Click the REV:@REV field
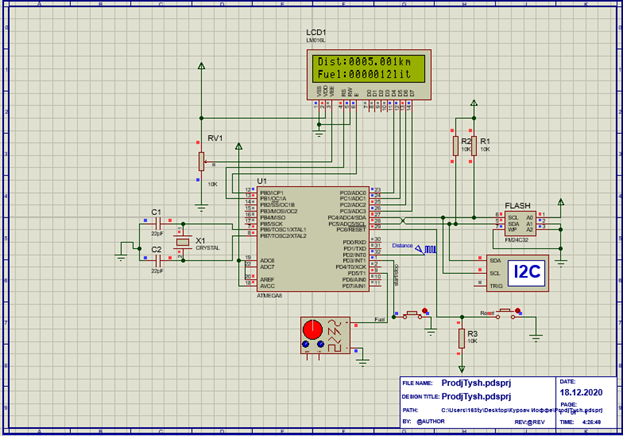 [x=530, y=422]
